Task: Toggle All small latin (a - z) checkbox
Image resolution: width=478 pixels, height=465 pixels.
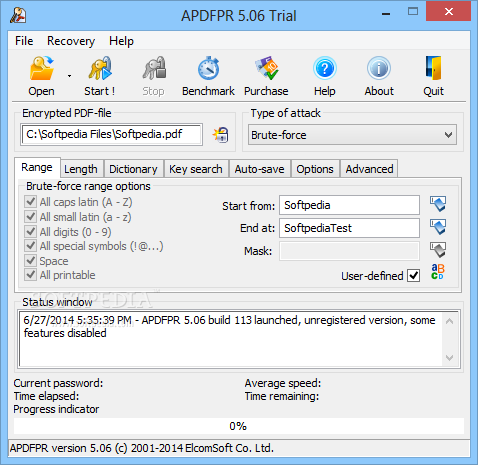Action: coord(31,217)
